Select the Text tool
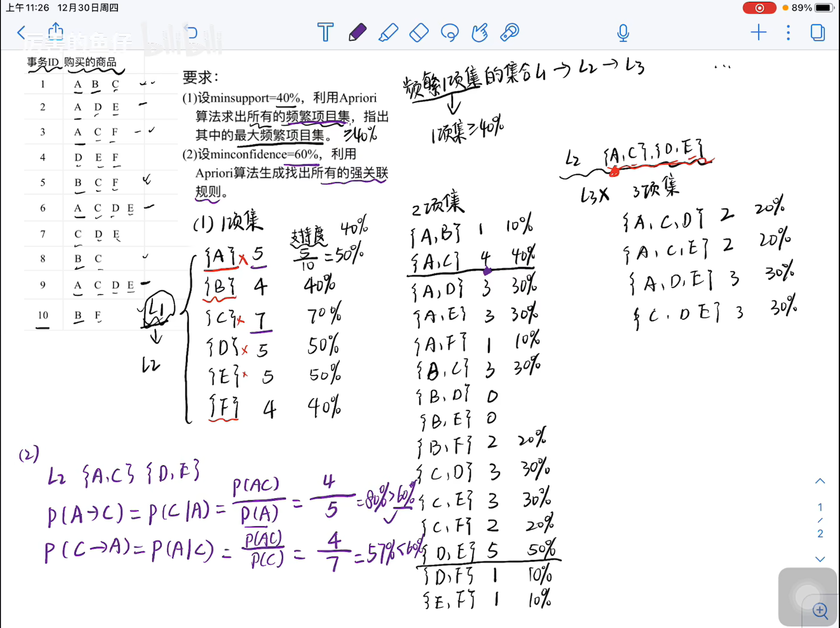This screenshot has height=628, width=840. [326, 32]
